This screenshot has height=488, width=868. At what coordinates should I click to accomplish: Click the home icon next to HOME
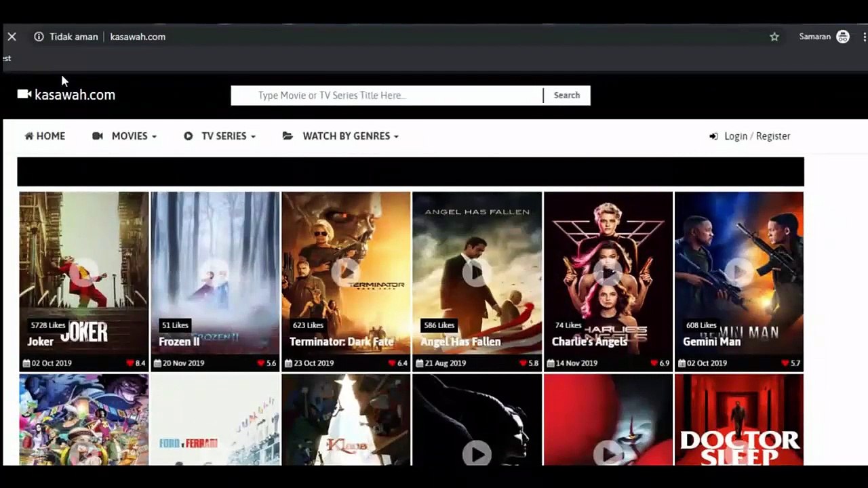click(x=29, y=136)
